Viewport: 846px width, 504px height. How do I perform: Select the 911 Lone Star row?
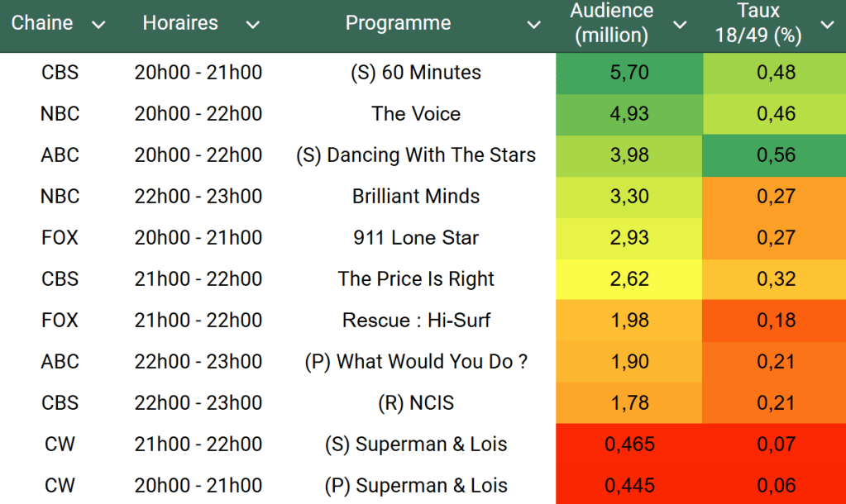coord(416,238)
